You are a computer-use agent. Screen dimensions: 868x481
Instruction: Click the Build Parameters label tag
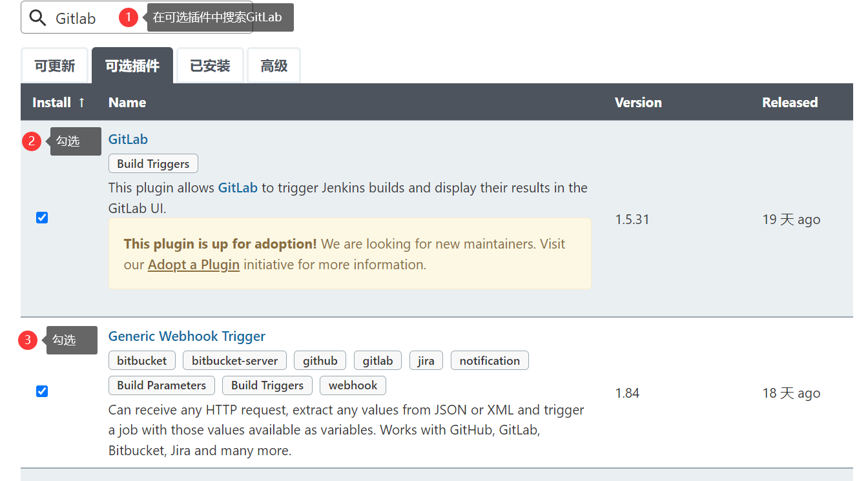pos(161,385)
